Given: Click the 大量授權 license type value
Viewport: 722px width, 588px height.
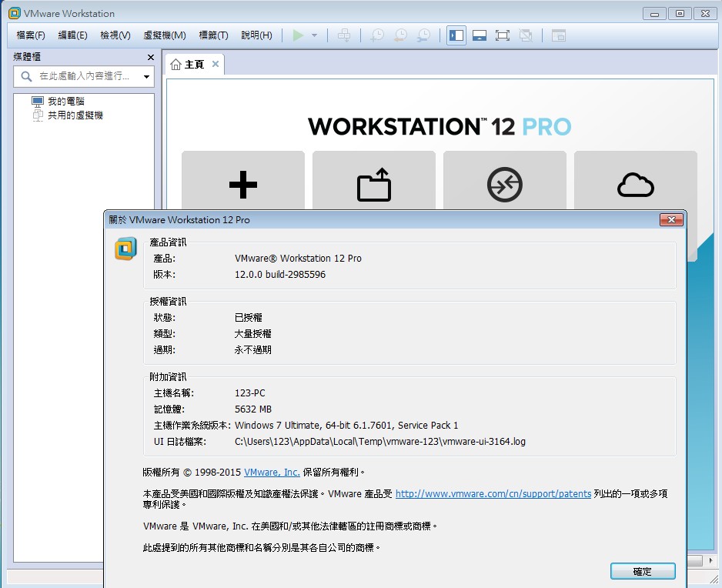Looking at the screenshot, I should click(252, 334).
